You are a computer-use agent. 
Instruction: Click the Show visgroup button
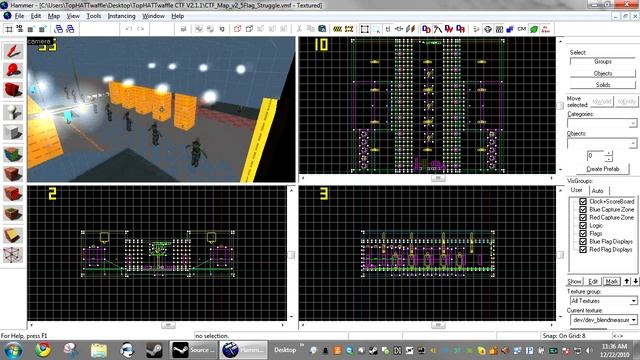574,282
